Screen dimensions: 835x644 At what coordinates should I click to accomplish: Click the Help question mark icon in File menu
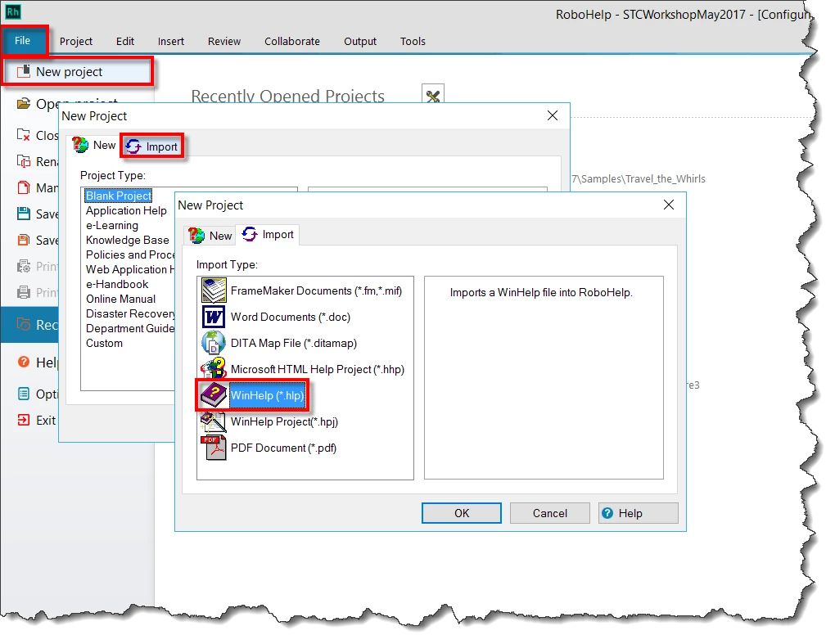pyautogui.click(x=24, y=362)
